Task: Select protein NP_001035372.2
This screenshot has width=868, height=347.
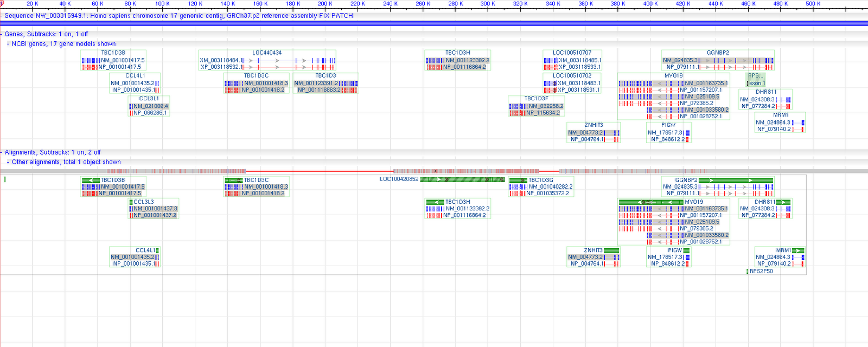Action: 548,194
